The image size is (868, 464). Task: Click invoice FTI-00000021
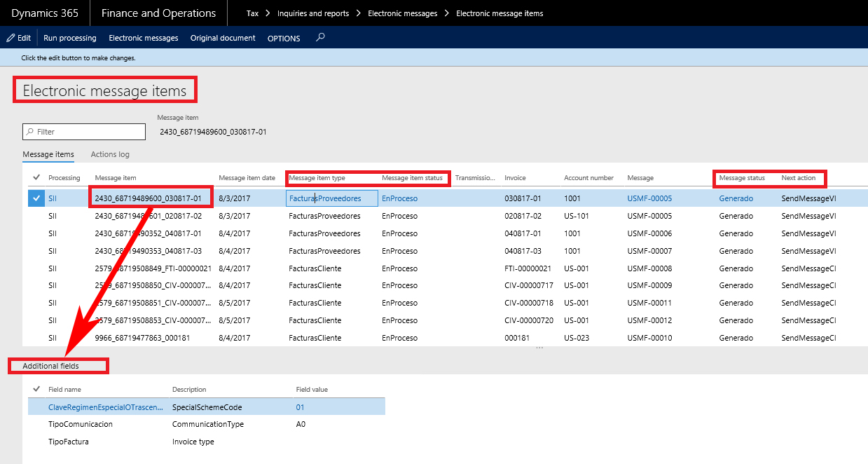pos(530,268)
